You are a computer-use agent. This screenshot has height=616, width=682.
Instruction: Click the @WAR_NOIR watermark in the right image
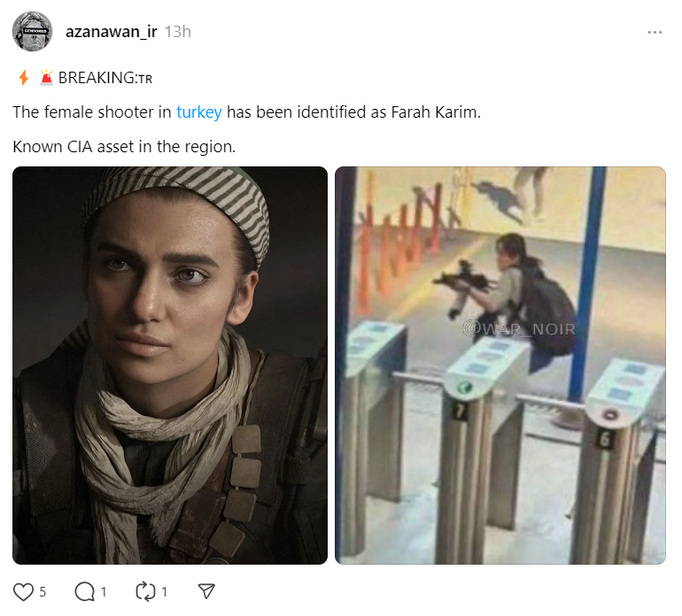[519, 329]
